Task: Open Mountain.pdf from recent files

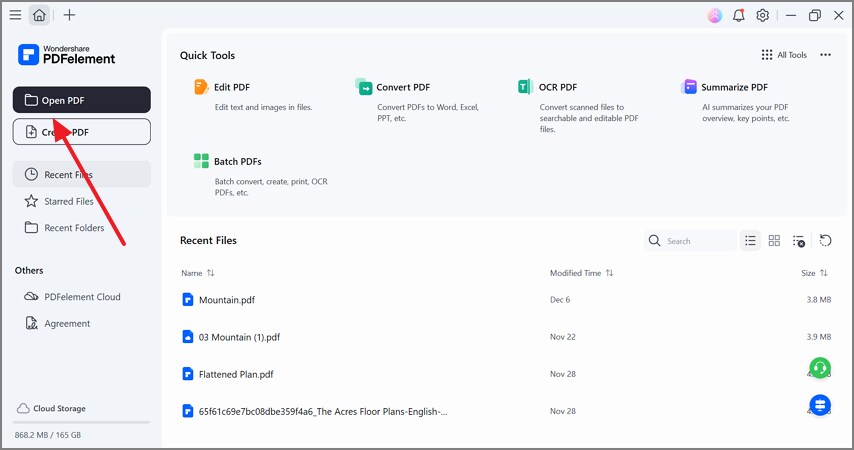Action: [x=227, y=300]
